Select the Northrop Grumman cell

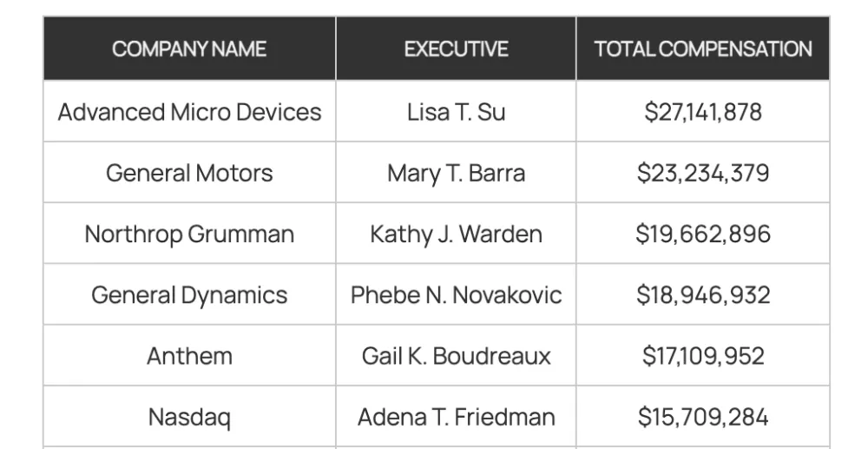coord(189,233)
